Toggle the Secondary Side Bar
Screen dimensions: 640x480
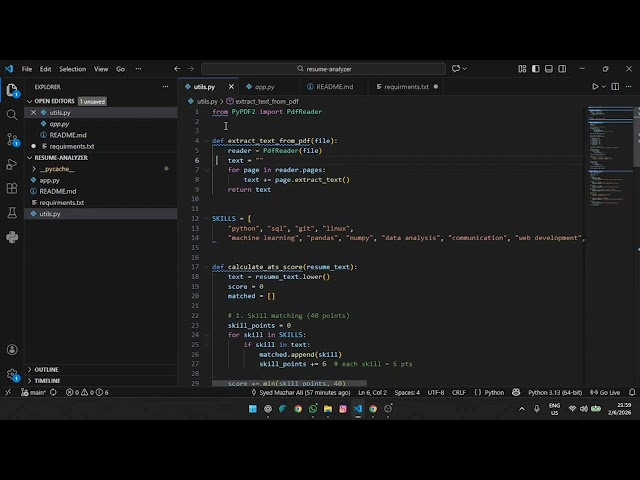tap(562, 69)
